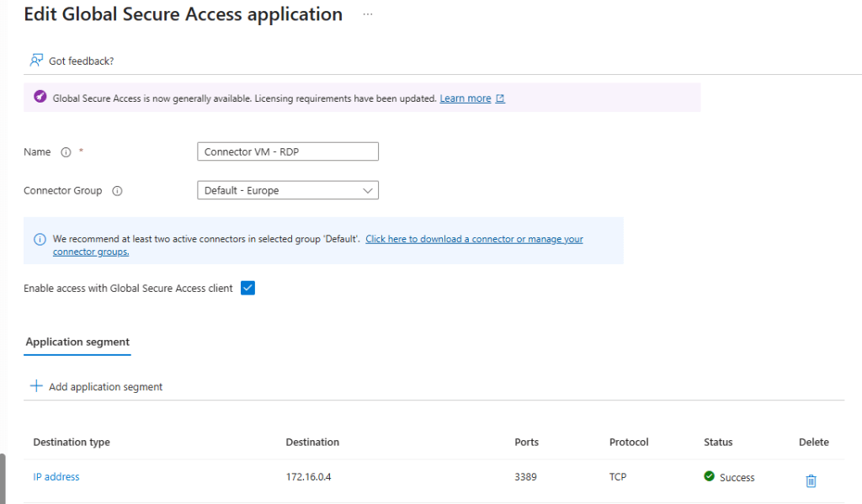Click the Destination column header
Image resolution: width=862 pixels, height=504 pixels.
tap(312, 443)
